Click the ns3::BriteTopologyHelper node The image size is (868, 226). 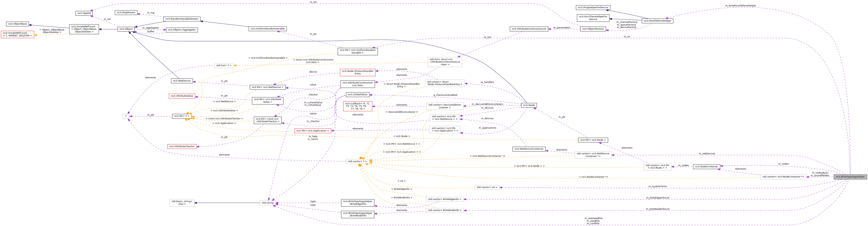point(850,177)
